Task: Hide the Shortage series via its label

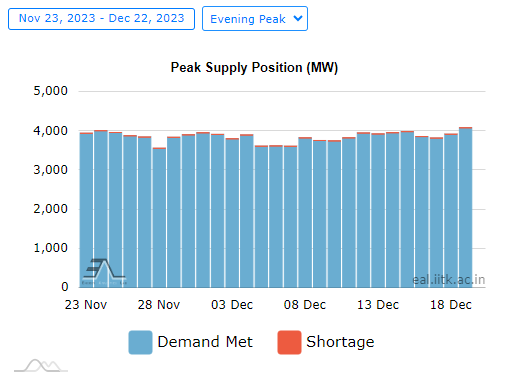Action: click(340, 342)
